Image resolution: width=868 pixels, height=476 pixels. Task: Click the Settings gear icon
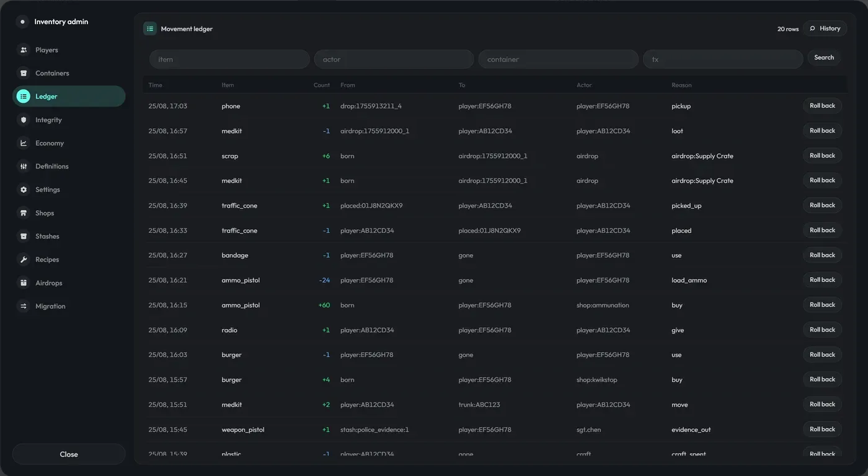[24, 190]
